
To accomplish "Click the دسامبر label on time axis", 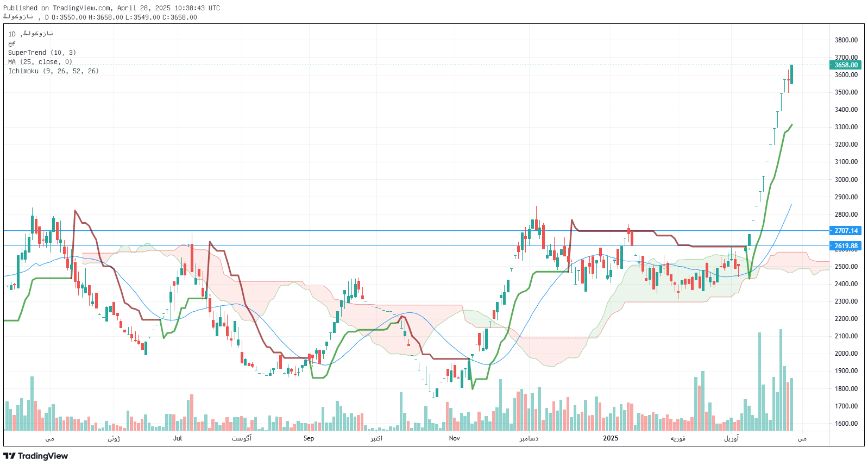I will point(529,438).
